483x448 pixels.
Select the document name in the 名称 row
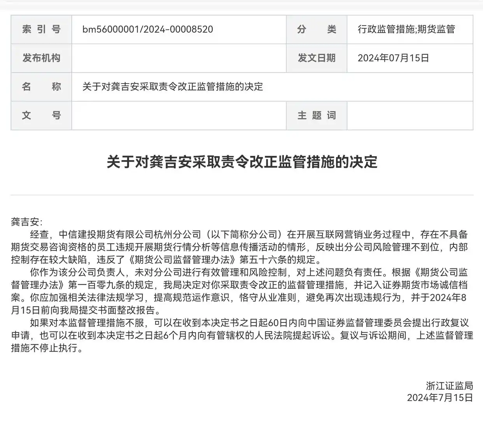(172, 87)
